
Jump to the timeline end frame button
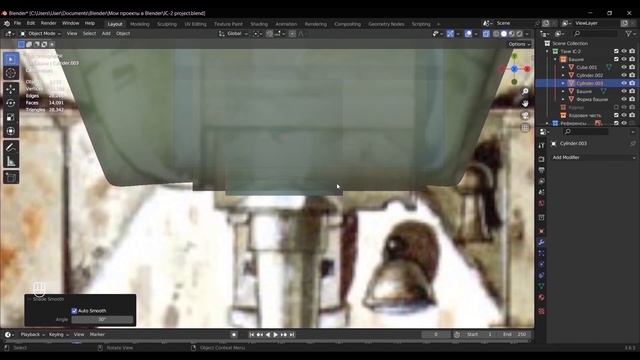(x=292, y=335)
